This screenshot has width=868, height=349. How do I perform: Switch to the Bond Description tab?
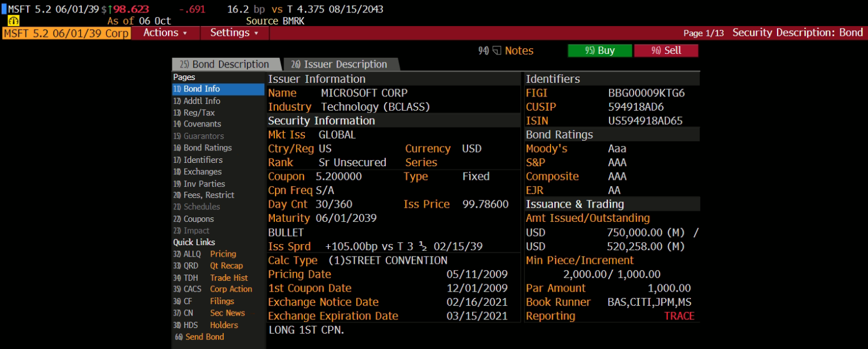point(225,64)
